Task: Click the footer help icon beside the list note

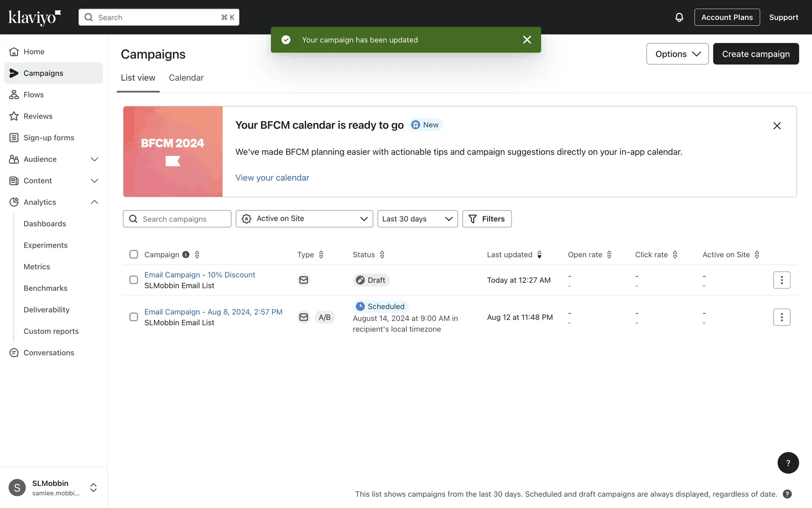Action: tap(787, 494)
